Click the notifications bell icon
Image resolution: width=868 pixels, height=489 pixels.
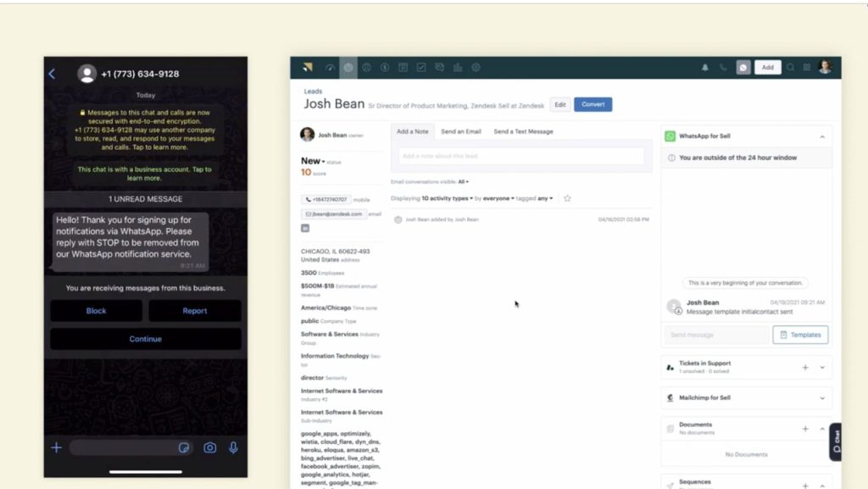point(704,68)
